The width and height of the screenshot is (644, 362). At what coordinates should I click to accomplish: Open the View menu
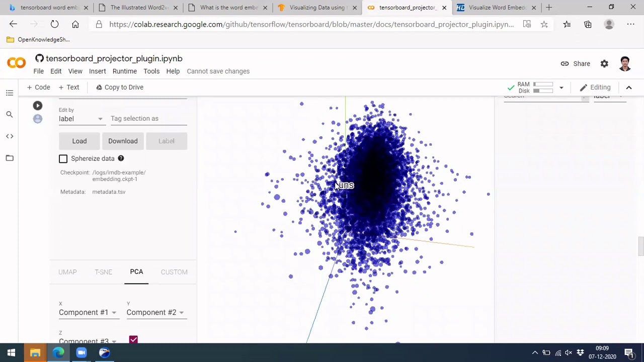click(x=75, y=71)
